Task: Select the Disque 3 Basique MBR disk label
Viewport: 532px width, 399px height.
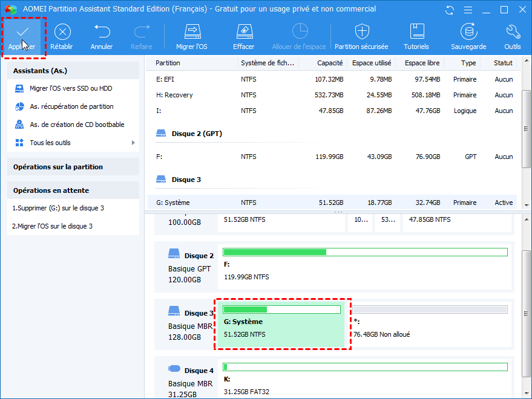Action: click(186, 325)
